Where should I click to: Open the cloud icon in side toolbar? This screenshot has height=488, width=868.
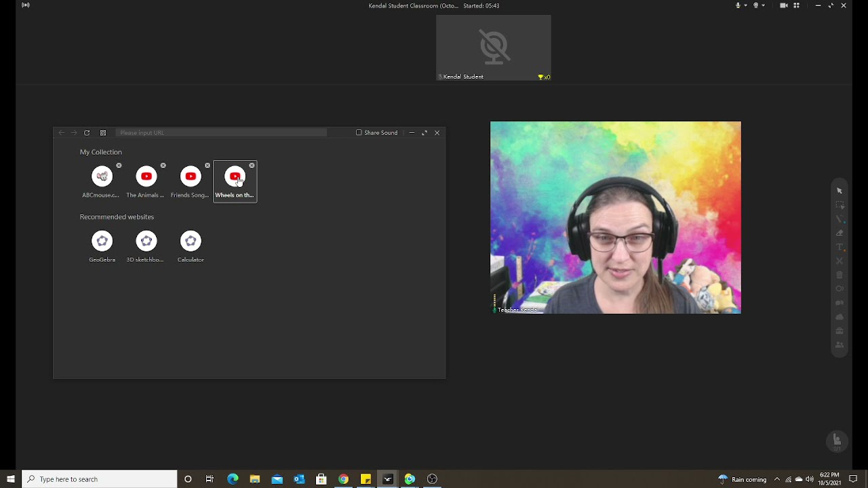840,317
